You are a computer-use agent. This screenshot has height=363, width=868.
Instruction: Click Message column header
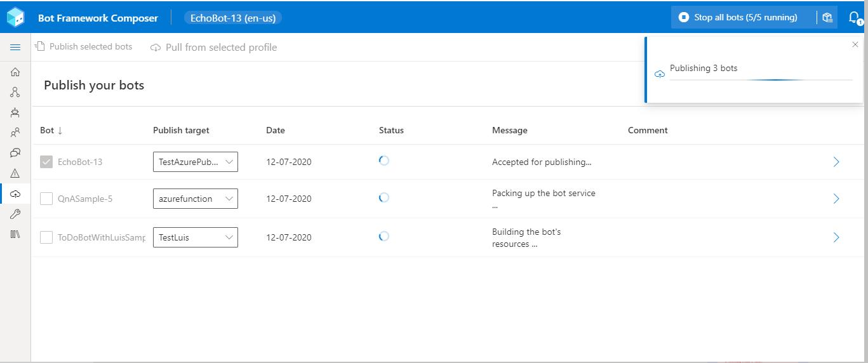click(x=510, y=130)
